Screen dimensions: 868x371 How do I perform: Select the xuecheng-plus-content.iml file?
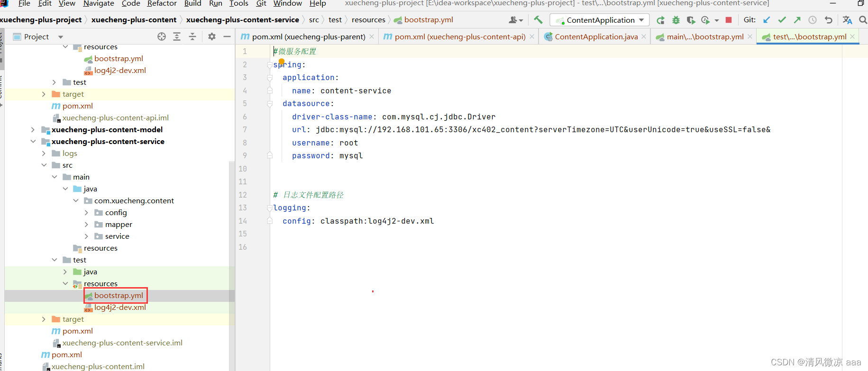98,366
